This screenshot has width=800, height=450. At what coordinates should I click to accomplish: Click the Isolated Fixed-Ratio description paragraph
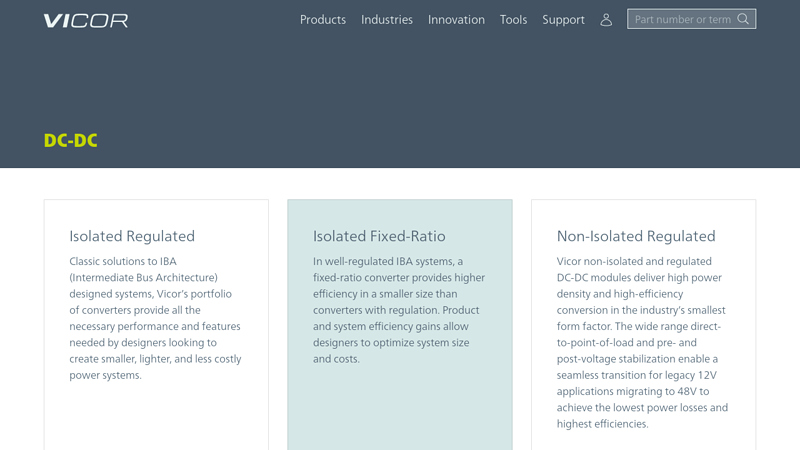tap(399, 310)
